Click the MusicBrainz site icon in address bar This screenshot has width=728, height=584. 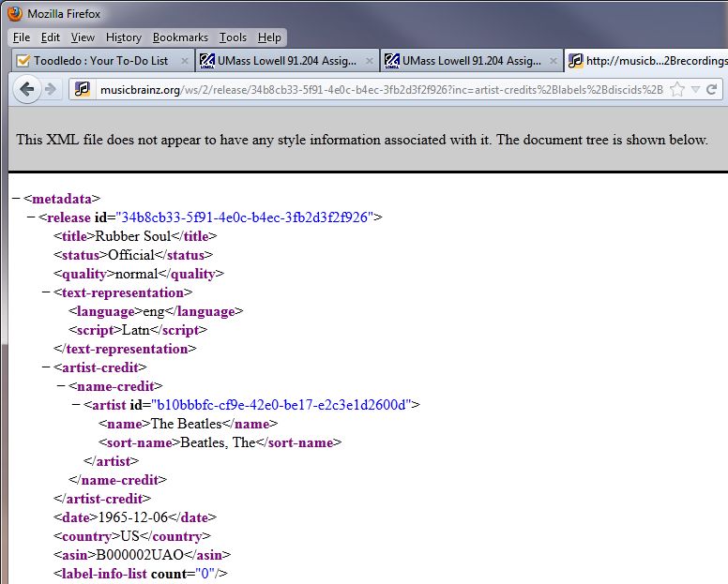click(x=83, y=89)
